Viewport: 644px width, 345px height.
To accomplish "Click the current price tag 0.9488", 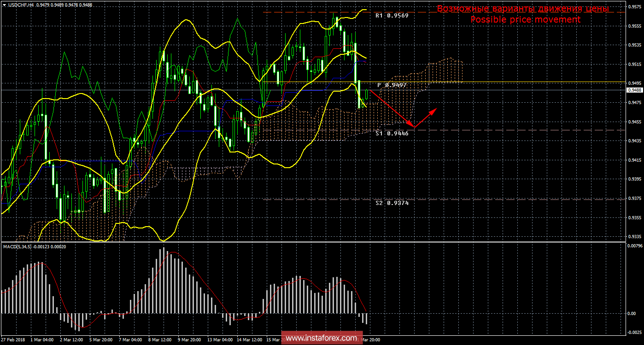I will coord(633,90).
